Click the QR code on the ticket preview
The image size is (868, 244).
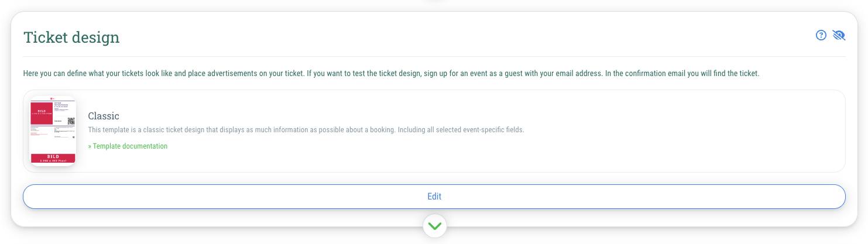click(x=71, y=121)
